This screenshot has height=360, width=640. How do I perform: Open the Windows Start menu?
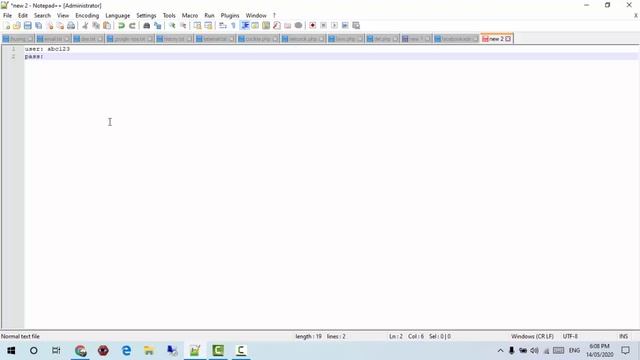pos(11,351)
